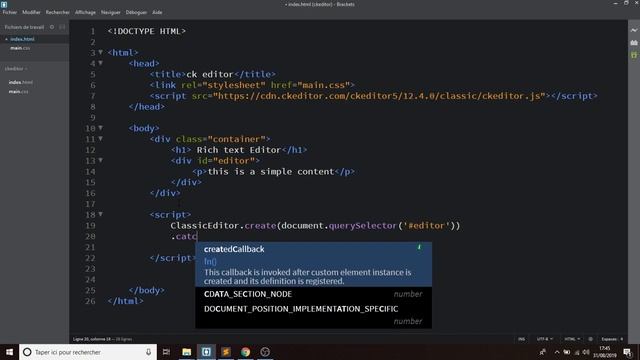Switch to Brackets taskbar icon
The width and height of the screenshot is (640, 360).
pyautogui.click(x=206, y=352)
